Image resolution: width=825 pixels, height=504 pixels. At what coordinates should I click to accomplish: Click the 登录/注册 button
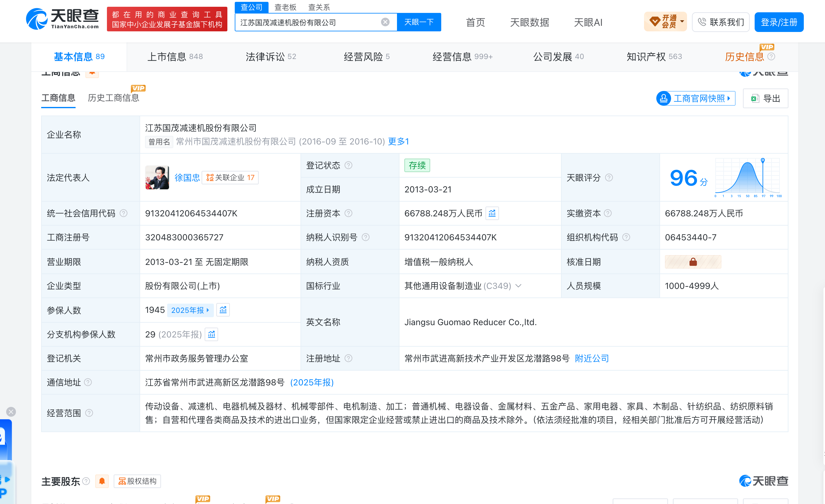(779, 22)
